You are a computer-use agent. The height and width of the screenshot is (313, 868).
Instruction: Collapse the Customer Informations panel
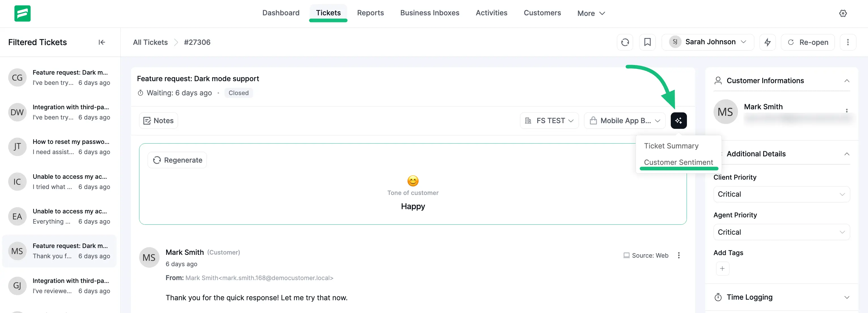point(846,81)
